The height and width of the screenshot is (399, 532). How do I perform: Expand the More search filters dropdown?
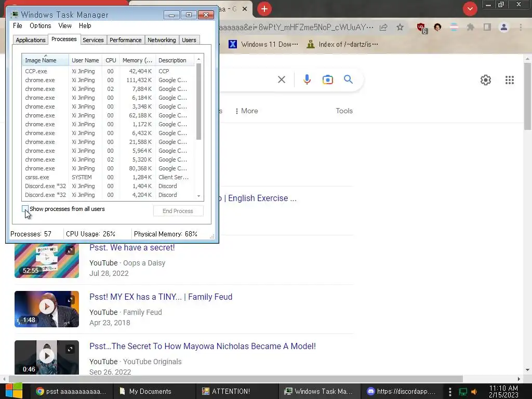(247, 111)
